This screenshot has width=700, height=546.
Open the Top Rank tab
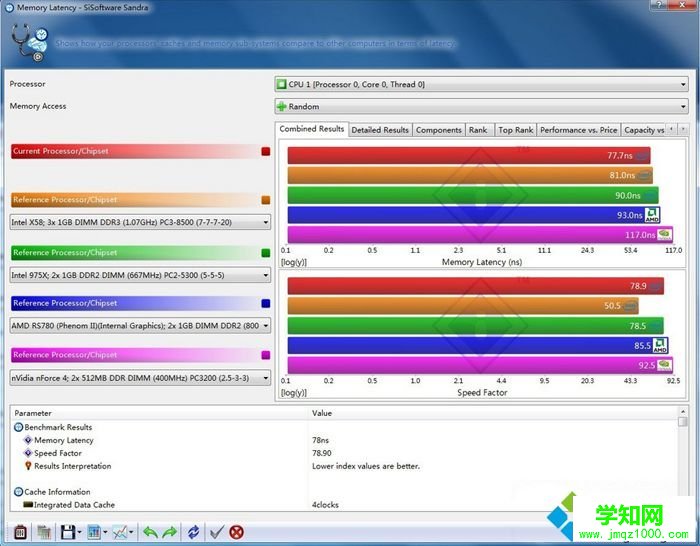click(x=516, y=130)
